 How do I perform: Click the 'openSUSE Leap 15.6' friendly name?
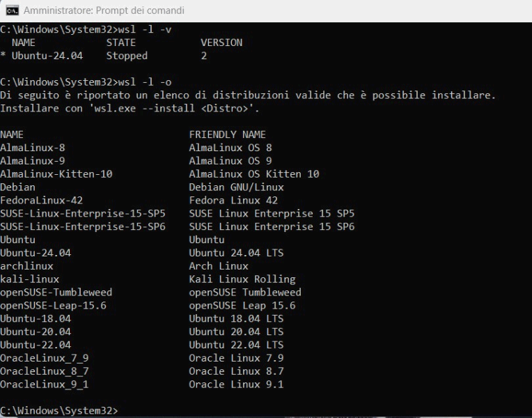click(242, 306)
